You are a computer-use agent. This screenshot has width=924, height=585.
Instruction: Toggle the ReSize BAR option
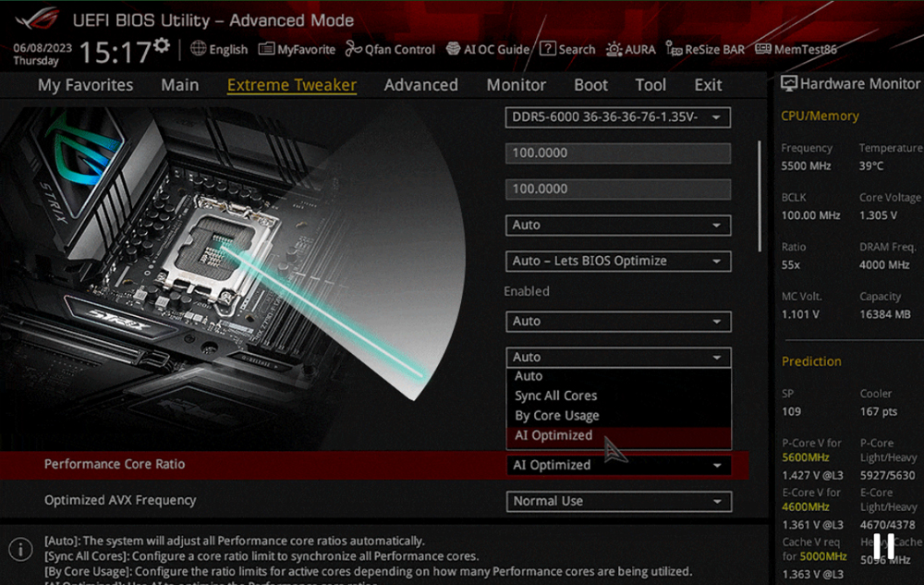click(705, 49)
